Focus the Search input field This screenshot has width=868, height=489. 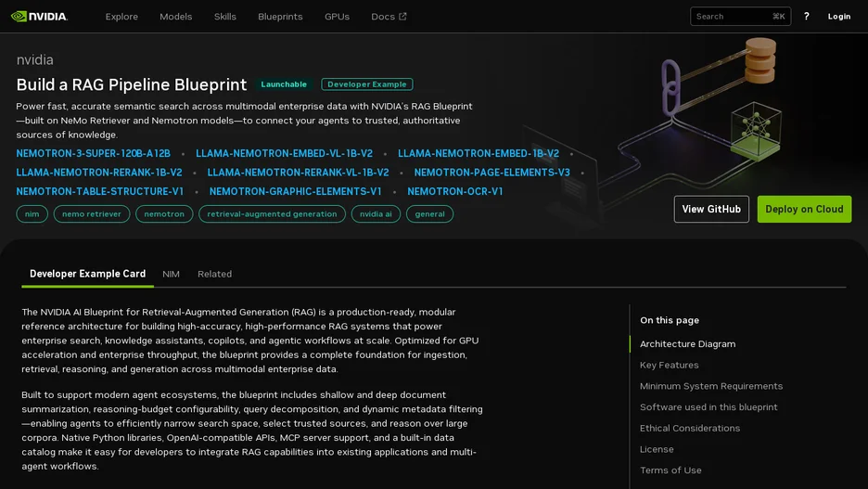(x=740, y=17)
